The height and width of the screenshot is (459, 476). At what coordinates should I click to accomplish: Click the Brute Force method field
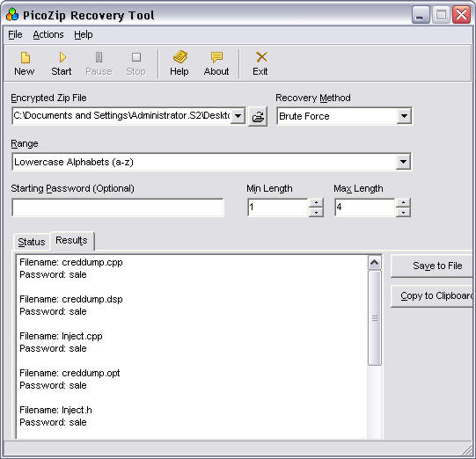point(337,116)
